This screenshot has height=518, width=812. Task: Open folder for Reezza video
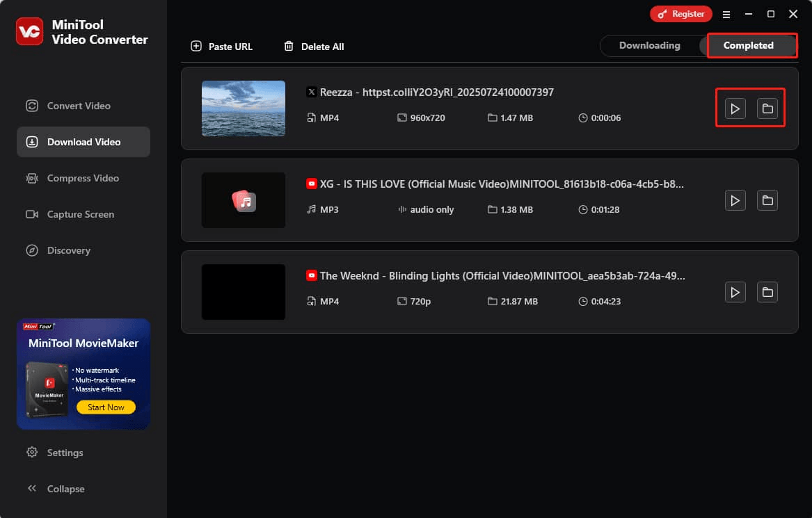coord(767,108)
